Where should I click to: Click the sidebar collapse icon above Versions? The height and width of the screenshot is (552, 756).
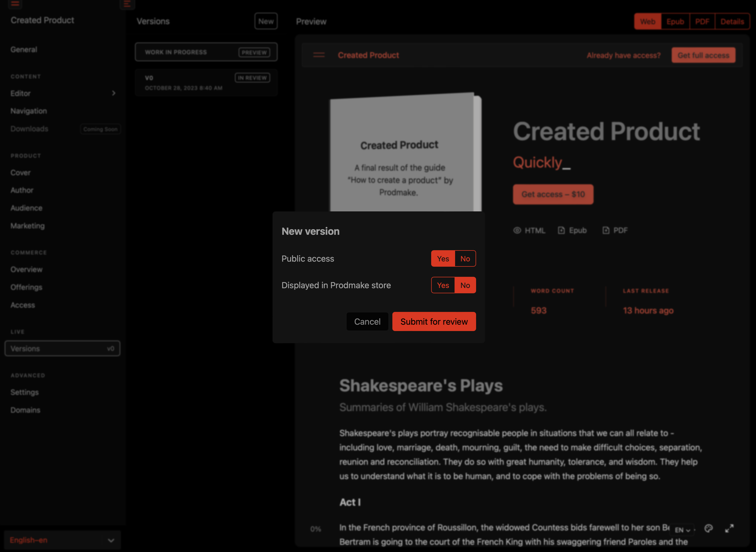[127, 4]
